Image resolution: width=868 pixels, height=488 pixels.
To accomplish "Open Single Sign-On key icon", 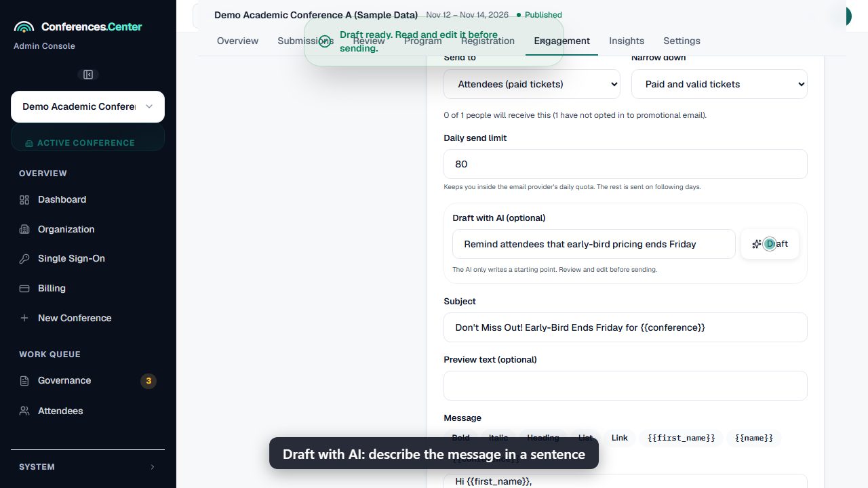I will coord(24,259).
